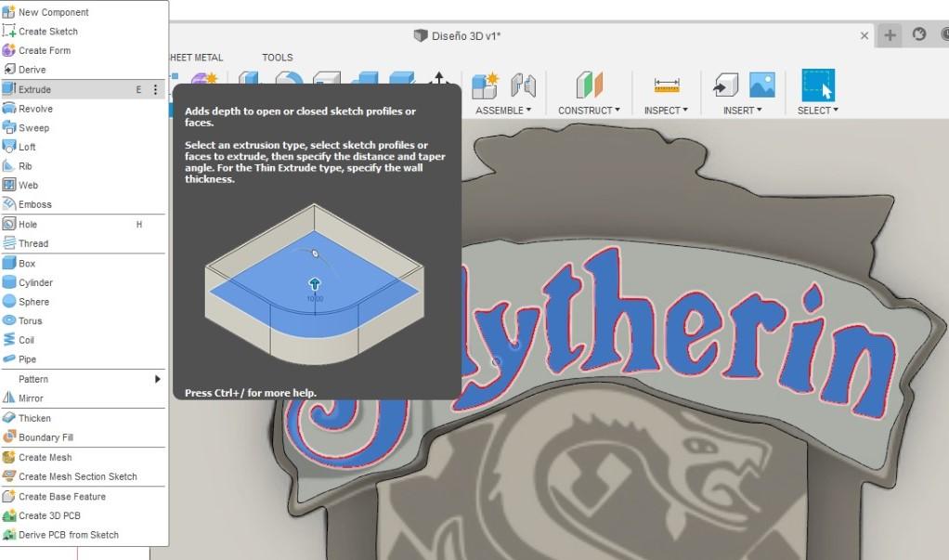Activate the Select tool icon
This screenshot has height=560, width=949.
(x=818, y=85)
